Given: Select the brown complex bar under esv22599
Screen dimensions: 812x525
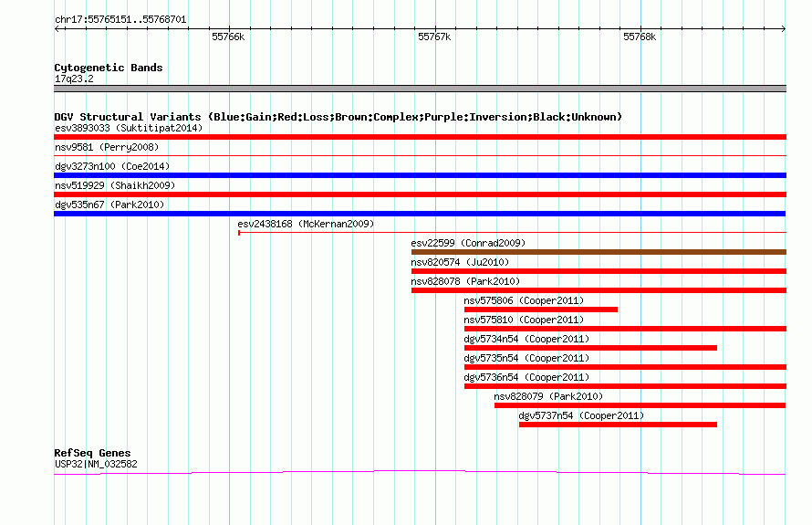Looking at the screenshot, I should point(599,252).
